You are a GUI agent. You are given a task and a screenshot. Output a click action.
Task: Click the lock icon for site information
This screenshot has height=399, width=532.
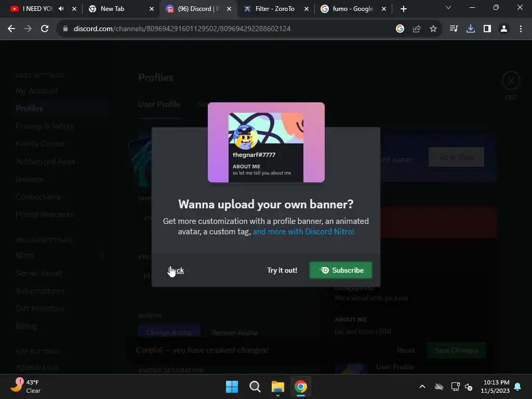65,29
